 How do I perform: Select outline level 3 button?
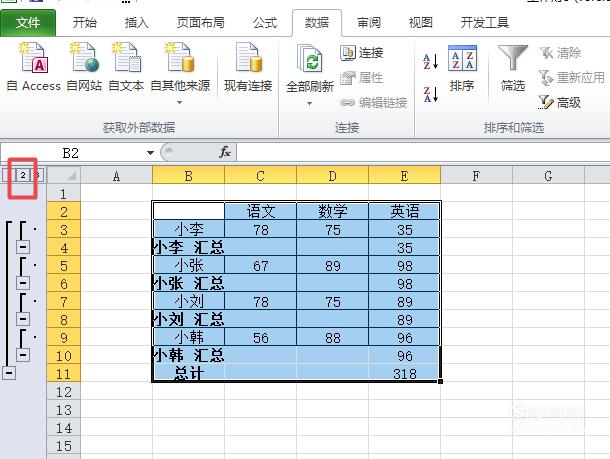pyautogui.click(x=37, y=175)
